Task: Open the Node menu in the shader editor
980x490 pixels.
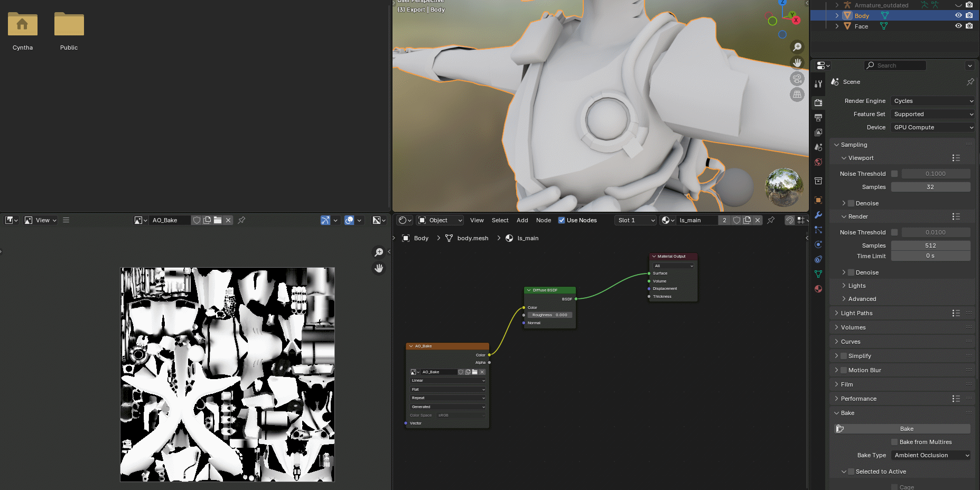Action: point(543,220)
